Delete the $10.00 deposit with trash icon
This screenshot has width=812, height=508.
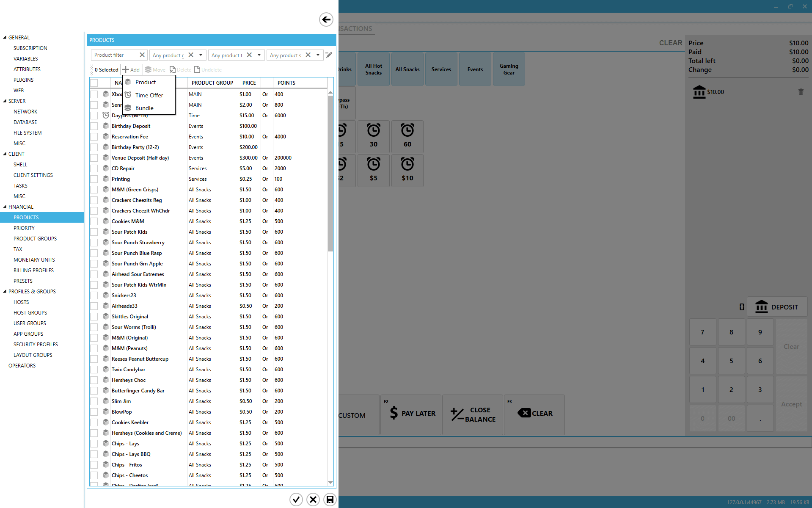pyautogui.click(x=801, y=92)
